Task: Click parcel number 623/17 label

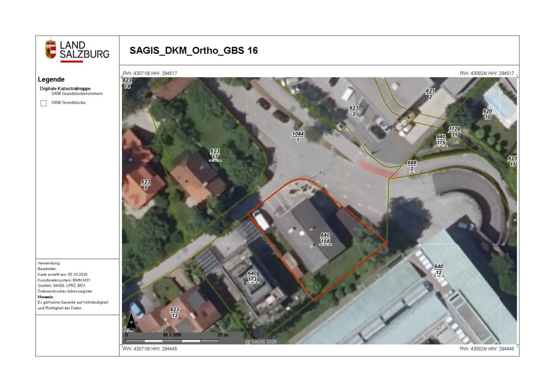Action: pos(215,154)
